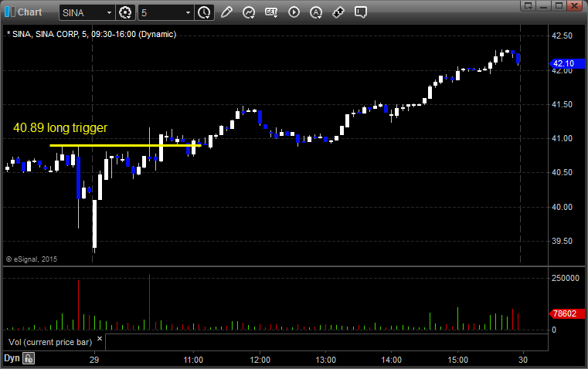The height and width of the screenshot is (369, 588).
Task: Click the Chart window title
Action: 29,12
